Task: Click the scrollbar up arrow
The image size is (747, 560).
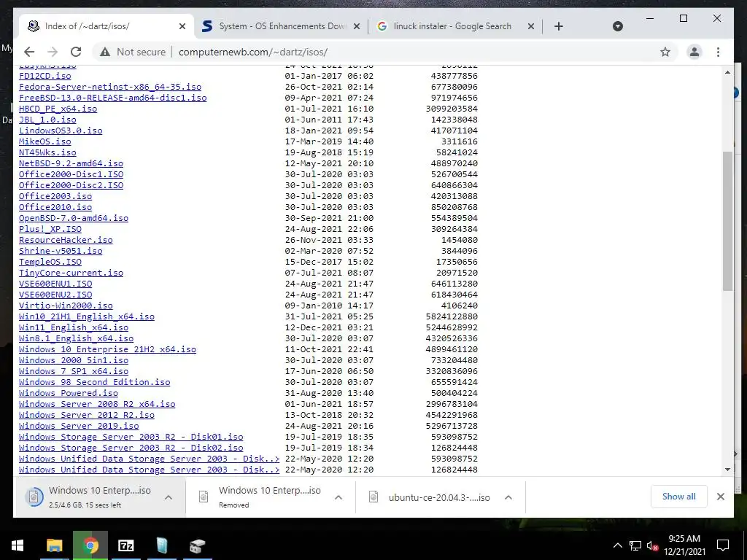Action: point(727,72)
